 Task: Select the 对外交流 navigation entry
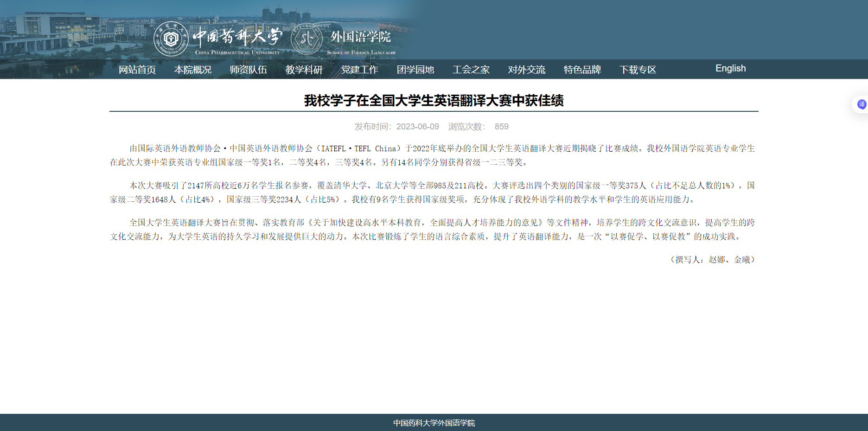[x=527, y=70]
